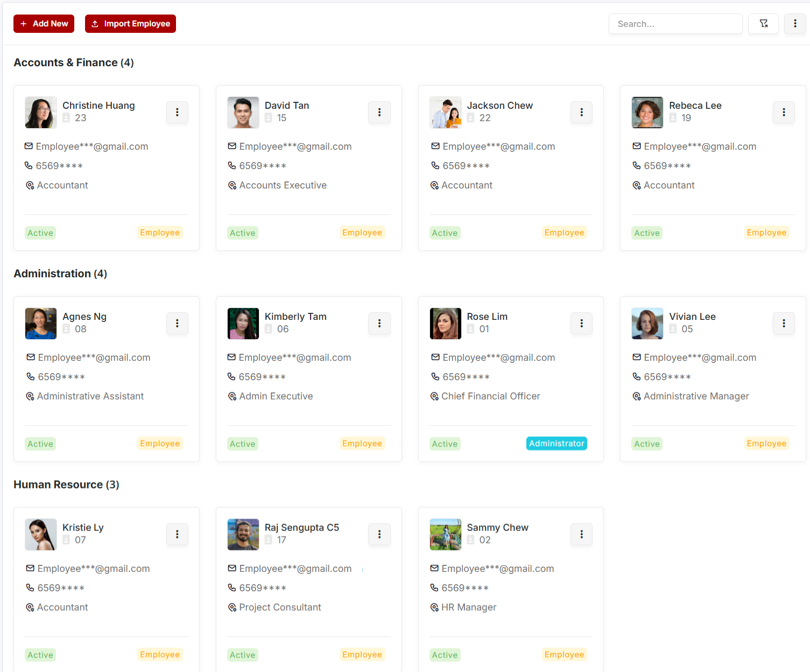Click inside the Search field

coord(675,24)
